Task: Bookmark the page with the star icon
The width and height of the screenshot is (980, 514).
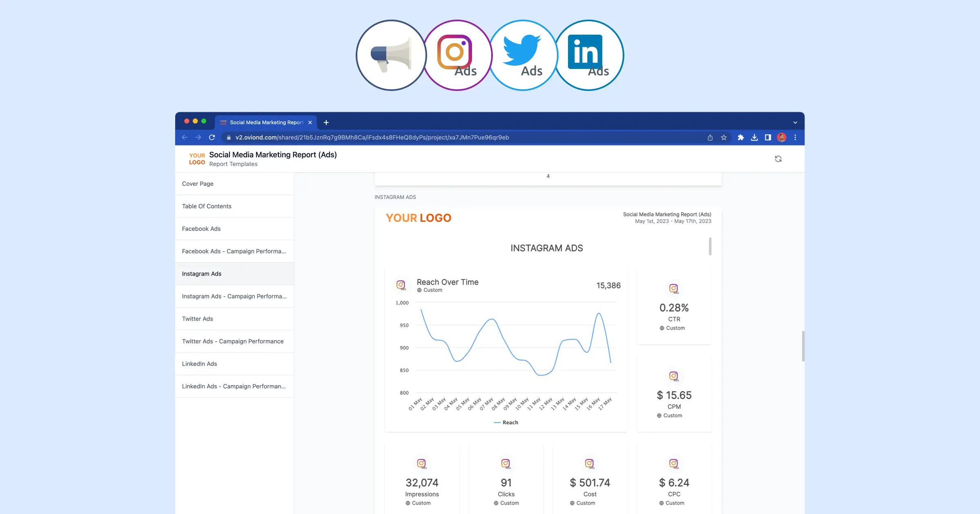Action: click(724, 137)
